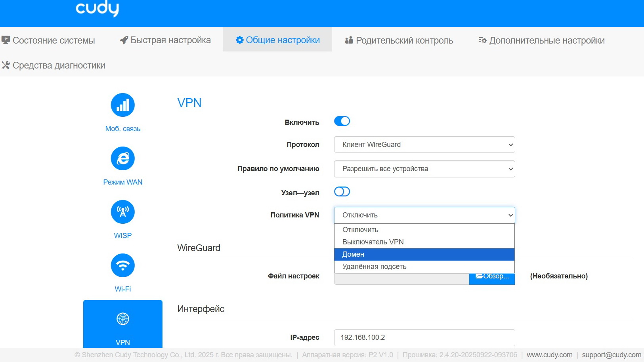Disable the Включить VPN toggle

342,121
